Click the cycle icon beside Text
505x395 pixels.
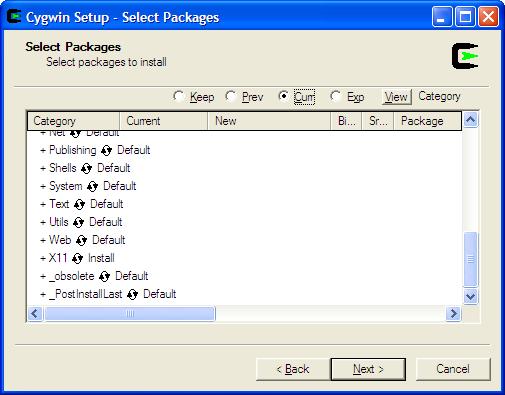coord(79,205)
